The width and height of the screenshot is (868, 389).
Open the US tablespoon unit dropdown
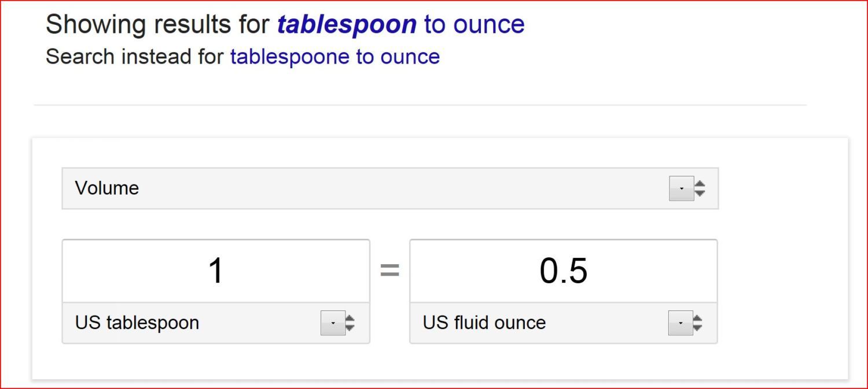coord(197,323)
